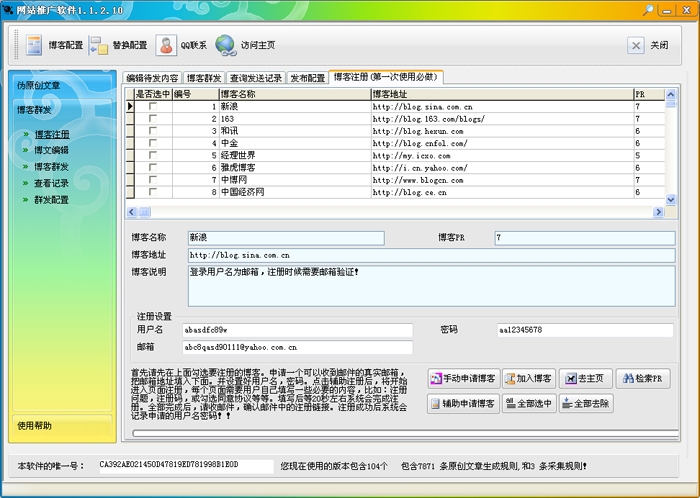Switch to the 编辑待发内容 tab
This screenshot has height=498, width=700.
coord(152,77)
